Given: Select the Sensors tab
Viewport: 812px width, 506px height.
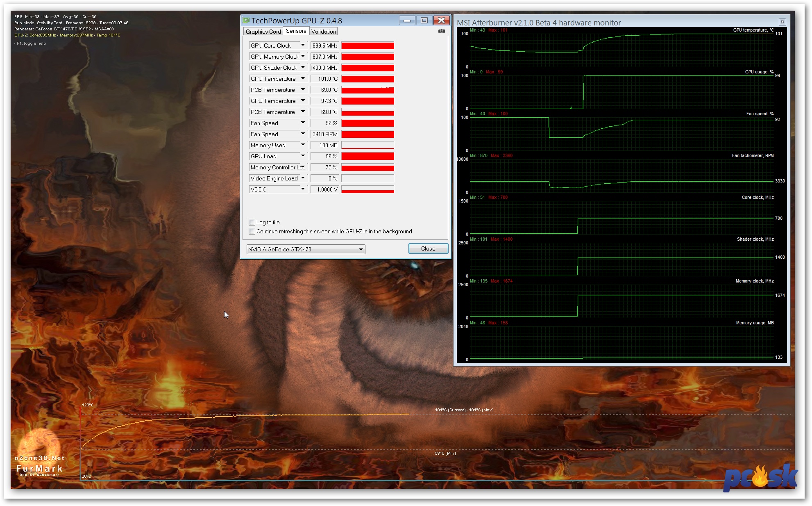Looking at the screenshot, I should (x=296, y=31).
